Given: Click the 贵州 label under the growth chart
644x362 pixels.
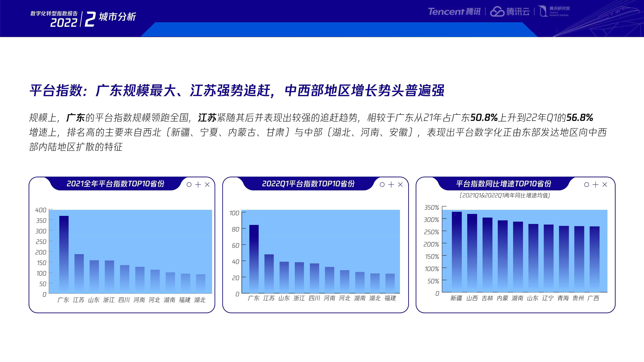Looking at the screenshot, I should click(578, 298).
